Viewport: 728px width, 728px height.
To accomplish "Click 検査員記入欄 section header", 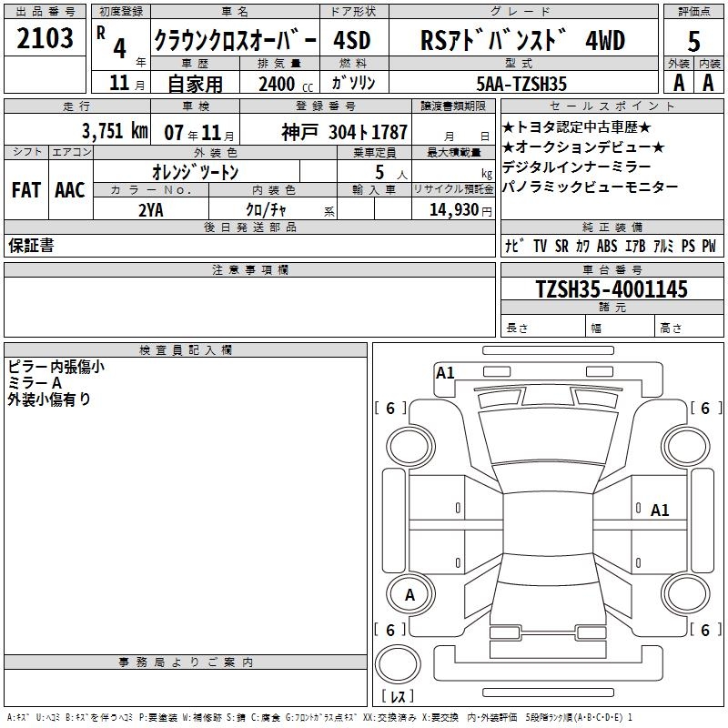I will [186, 350].
